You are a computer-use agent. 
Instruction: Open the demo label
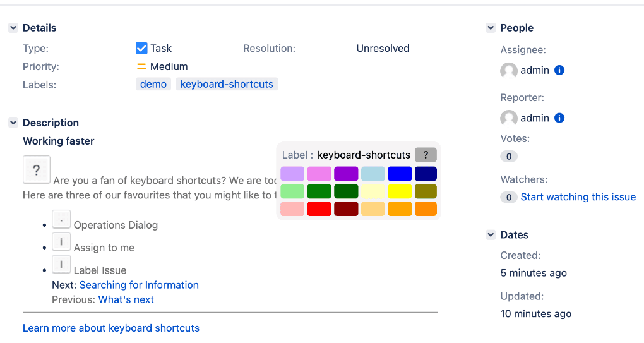pyautogui.click(x=153, y=84)
